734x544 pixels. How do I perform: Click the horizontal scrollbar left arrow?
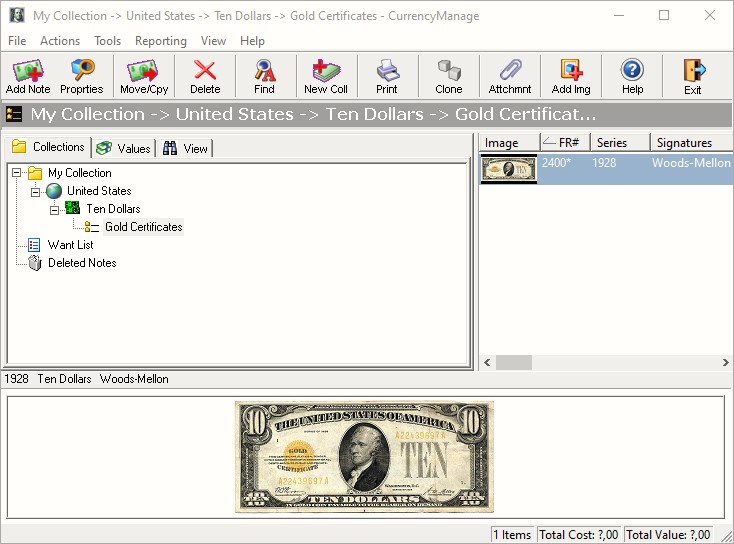pos(487,362)
